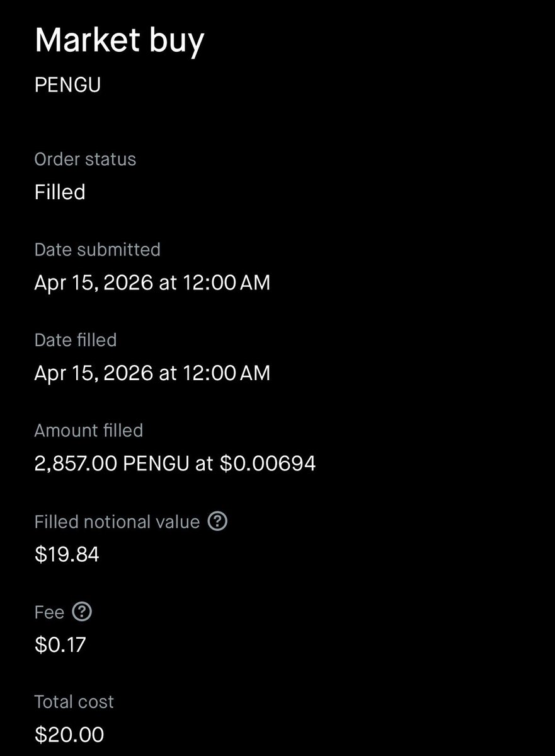Open the Fee help question mark icon
Image resolution: width=555 pixels, height=756 pixels.
(x=82, y=612)
